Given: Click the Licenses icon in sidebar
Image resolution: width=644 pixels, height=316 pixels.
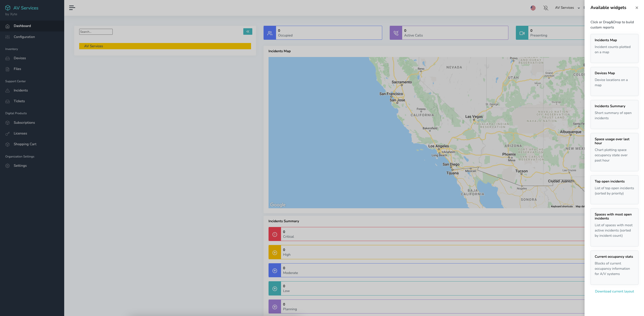Looking at the screenshot, I should pyautogui.click(x=7, y=133).
